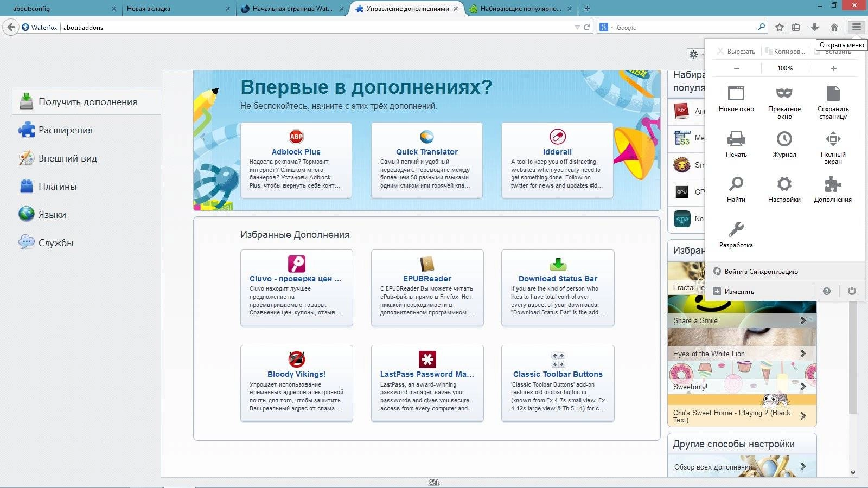The image size is (868, 488).
Task: Open Idderall add-on link
Action: coord(557,152)
